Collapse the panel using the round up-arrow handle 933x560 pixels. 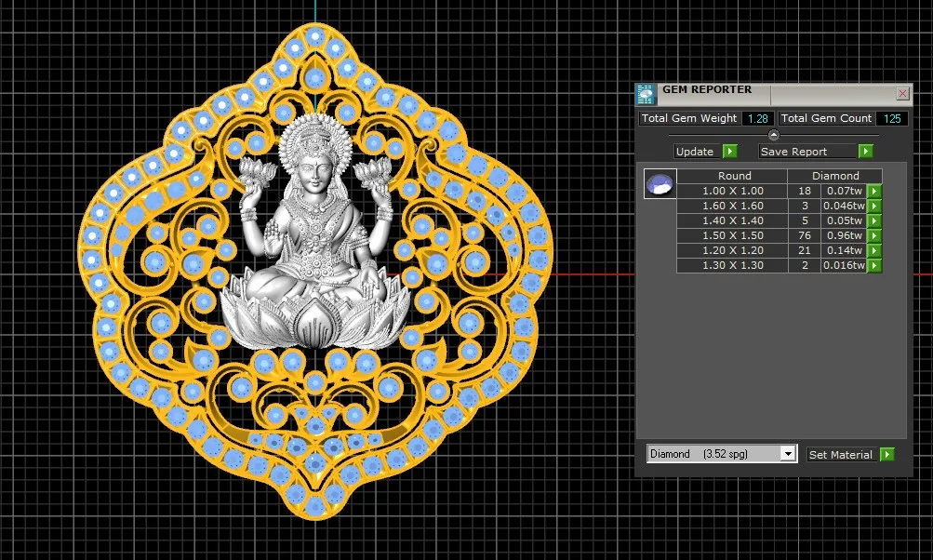(773, 135)
